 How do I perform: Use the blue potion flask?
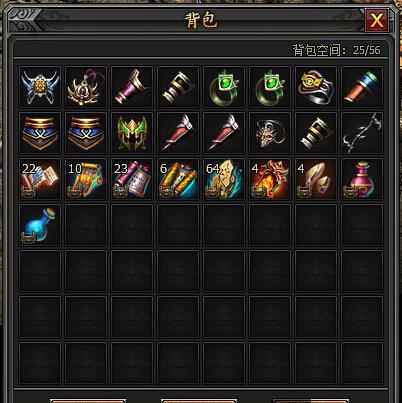pyautogui.click(x=40, y=225)
